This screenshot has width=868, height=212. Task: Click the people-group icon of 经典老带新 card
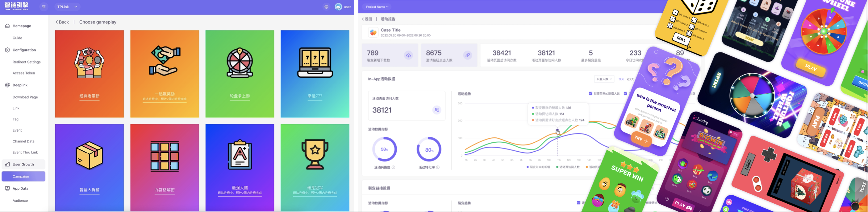(89, 63)
